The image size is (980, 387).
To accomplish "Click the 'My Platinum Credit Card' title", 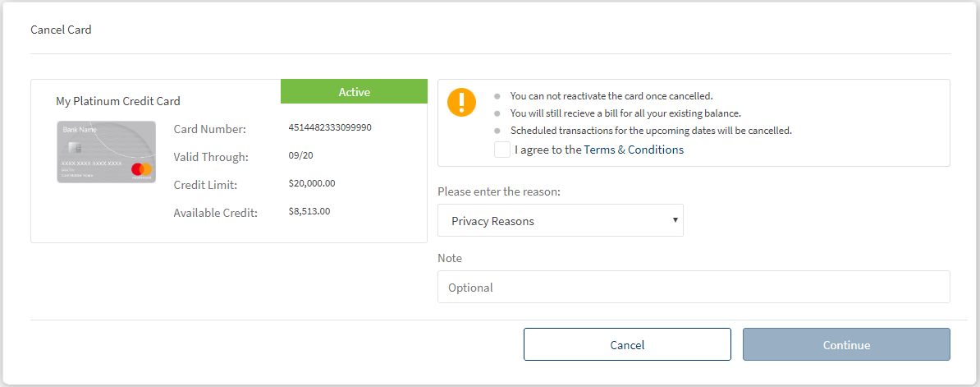I will pyautogui.click(x=118, y=101).
